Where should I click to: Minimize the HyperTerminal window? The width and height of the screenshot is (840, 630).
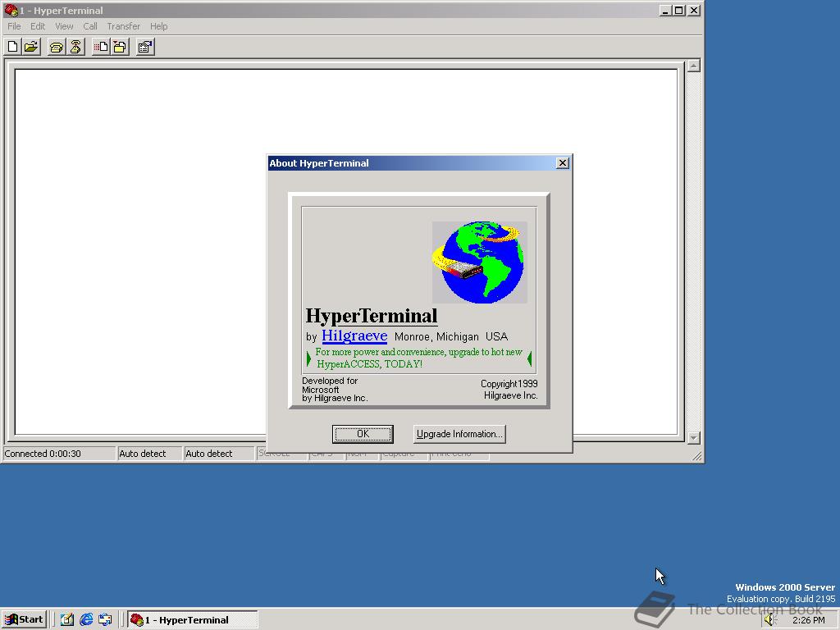[665, 10]
